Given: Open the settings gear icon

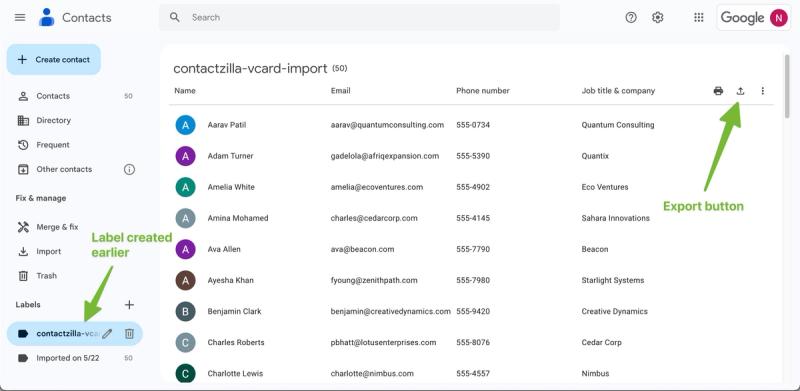Looking at the screenshot, I should (x=658, y=17).
